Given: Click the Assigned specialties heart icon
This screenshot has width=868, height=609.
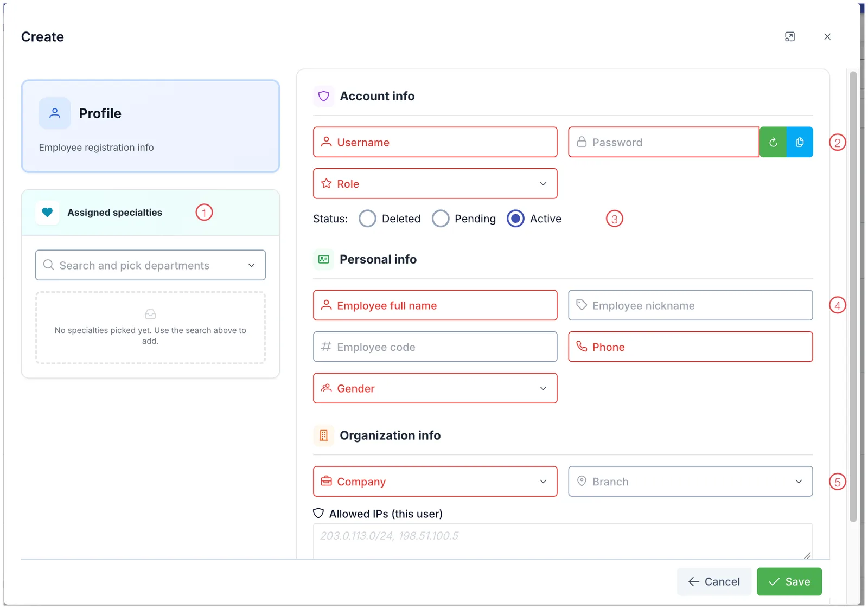Looking at the screenshot, I should coord(47,213).
